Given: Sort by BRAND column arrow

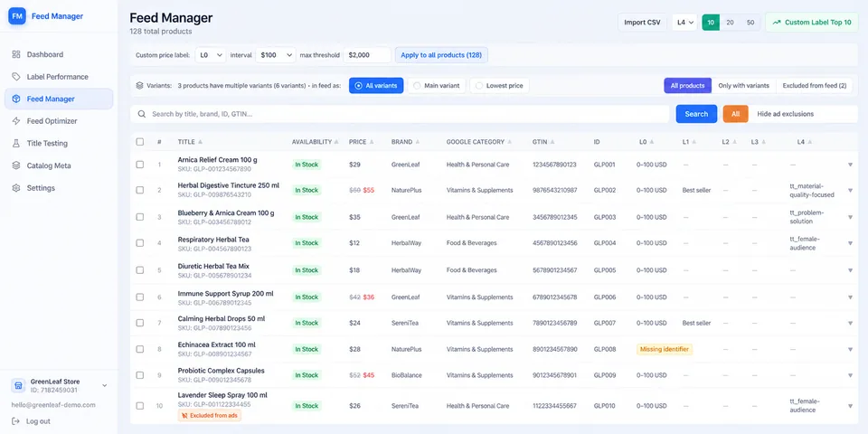Looking at the screenshot, I should click(418, 142).
